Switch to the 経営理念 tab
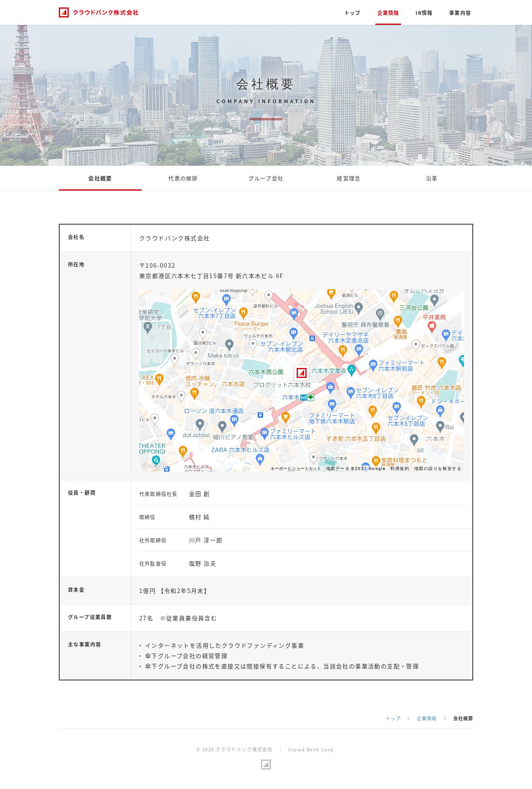The width and height of the screenshot is (532, 789). [348, 179]
